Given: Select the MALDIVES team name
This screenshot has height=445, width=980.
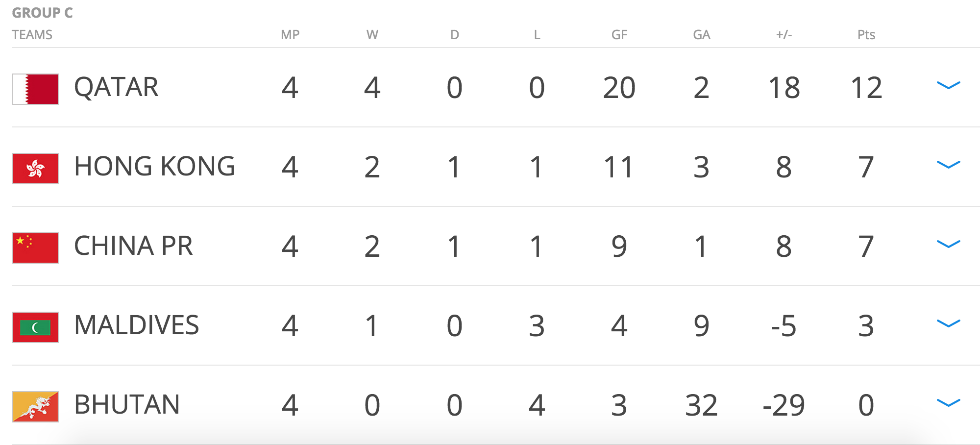Looking at the screenshot, I should click(x=137, y=325).
